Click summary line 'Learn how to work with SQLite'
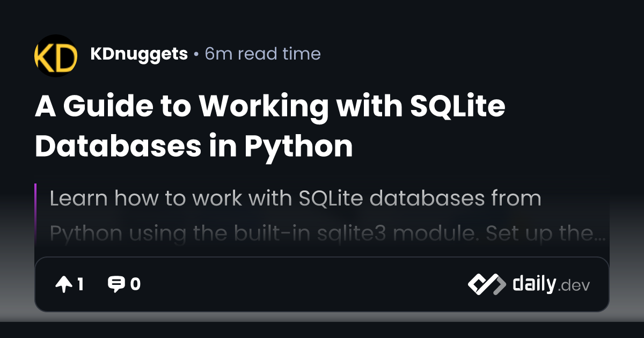The height and width of the screenshot is (338, 644). tap(295, 199)
